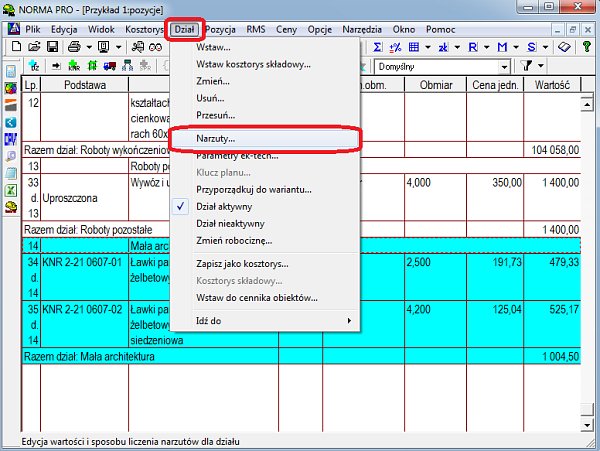Open the 'Pozycja' menu in menu bar
The image size is (600, 451).
(x=219, y=29)
